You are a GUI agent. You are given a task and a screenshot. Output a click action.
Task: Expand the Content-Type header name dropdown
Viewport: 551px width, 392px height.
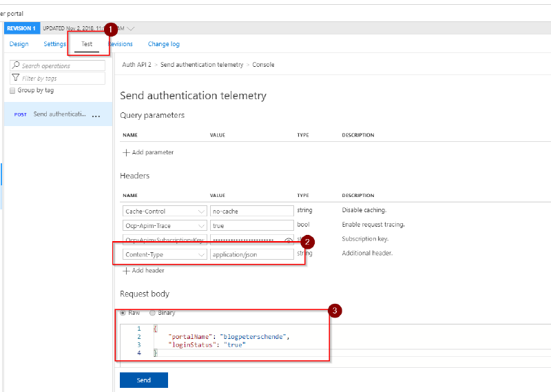coord(201,255)
